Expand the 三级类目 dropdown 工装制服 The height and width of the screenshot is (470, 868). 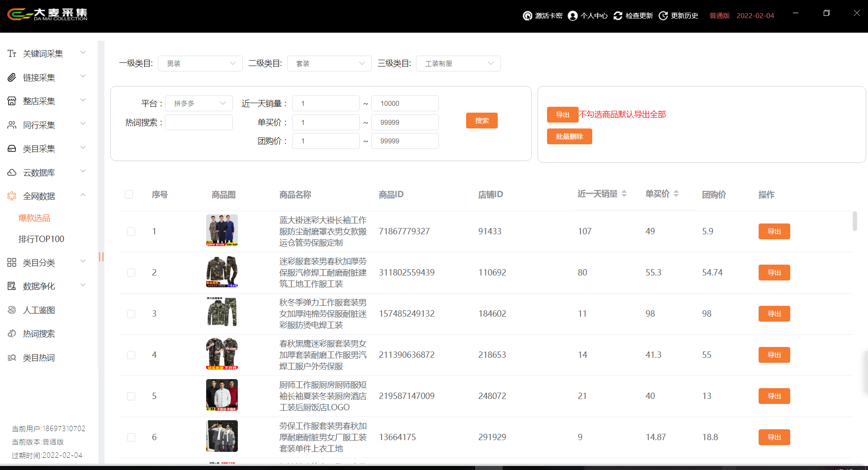[458, 64]
